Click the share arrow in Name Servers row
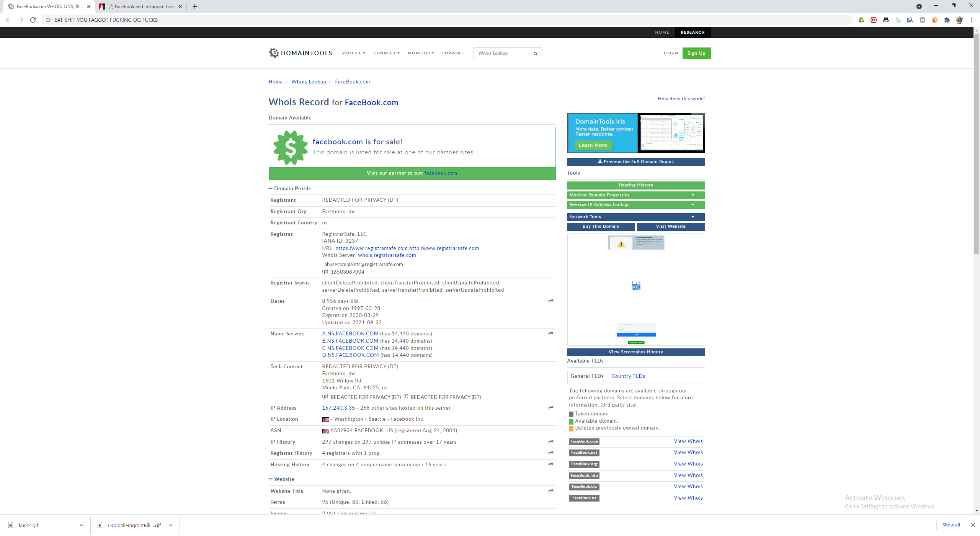 [551, 333]
